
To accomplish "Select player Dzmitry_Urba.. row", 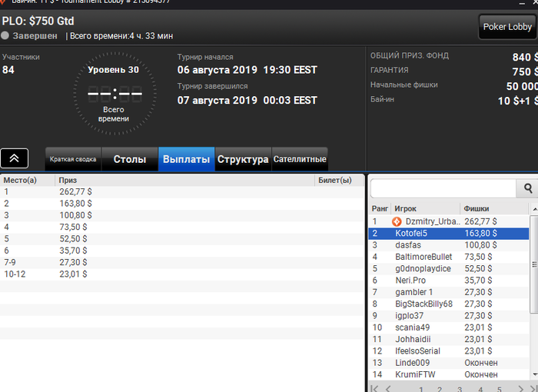I will 449,221.
